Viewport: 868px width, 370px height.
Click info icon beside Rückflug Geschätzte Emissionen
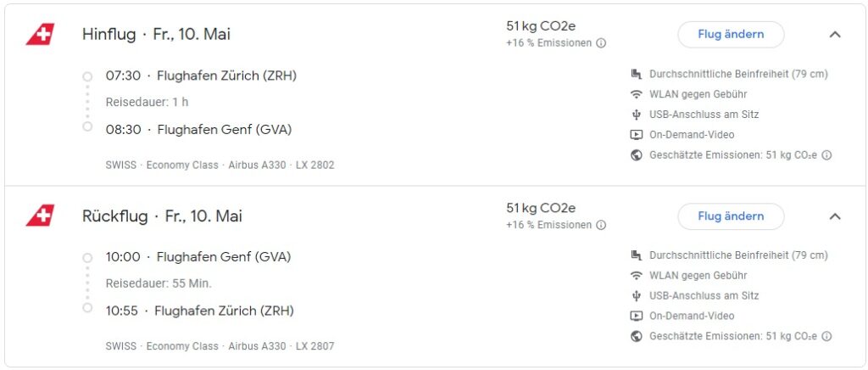826,337
